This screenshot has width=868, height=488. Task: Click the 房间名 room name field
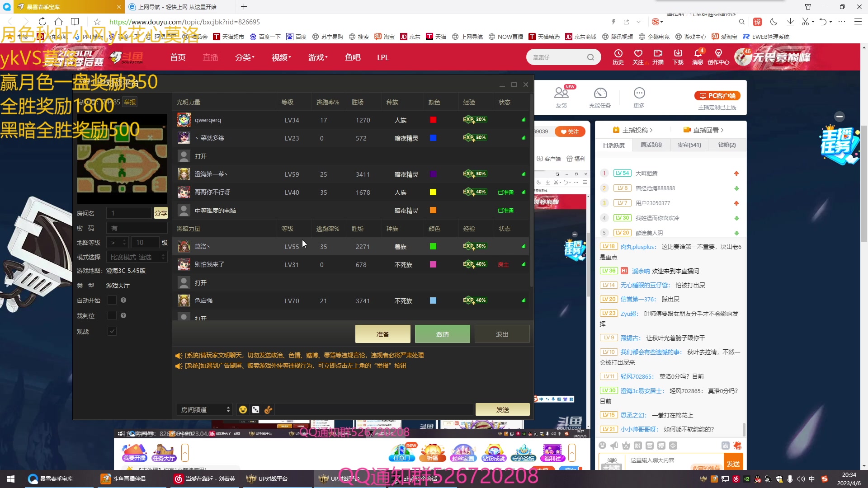pyautogui.click(x=129, y=213)
